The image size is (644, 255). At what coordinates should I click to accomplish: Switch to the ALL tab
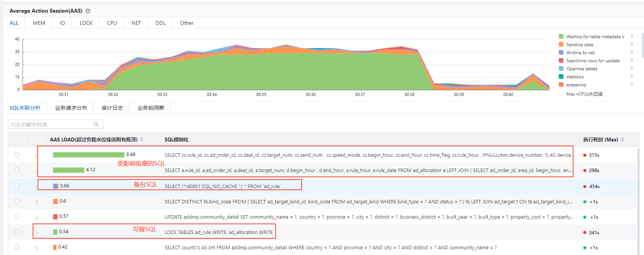tap(14, 23)
